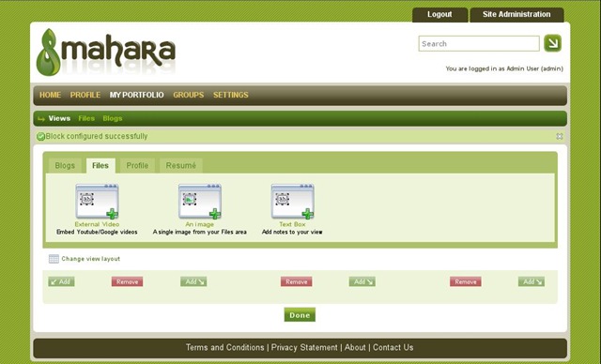
Task: Go to the Files submenu item
Action: point(86,118)
